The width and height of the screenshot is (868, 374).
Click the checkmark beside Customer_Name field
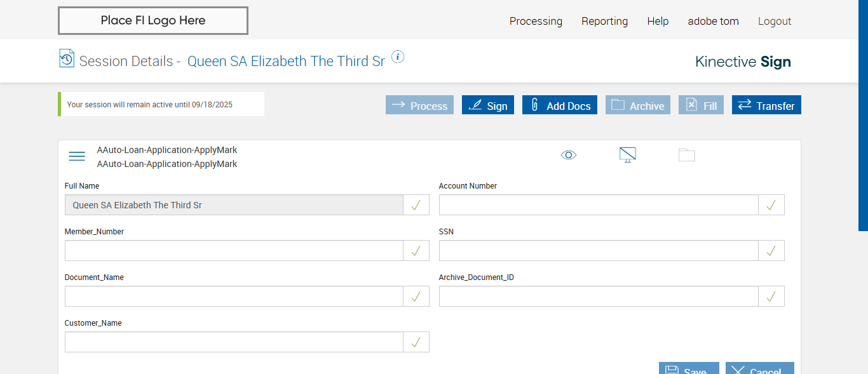416,342
